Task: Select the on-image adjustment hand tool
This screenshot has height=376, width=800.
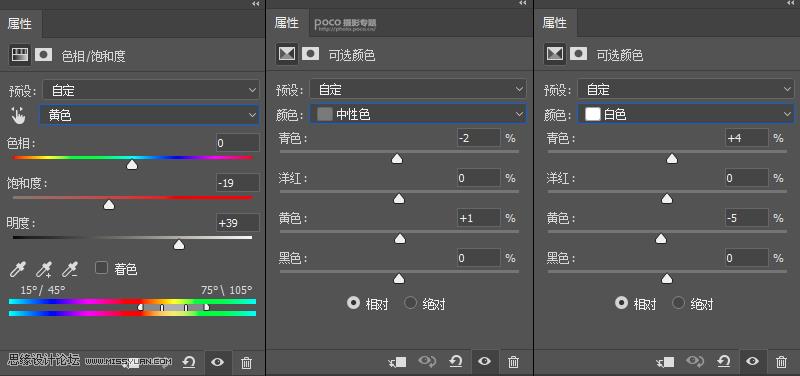Action: point(18,116)
